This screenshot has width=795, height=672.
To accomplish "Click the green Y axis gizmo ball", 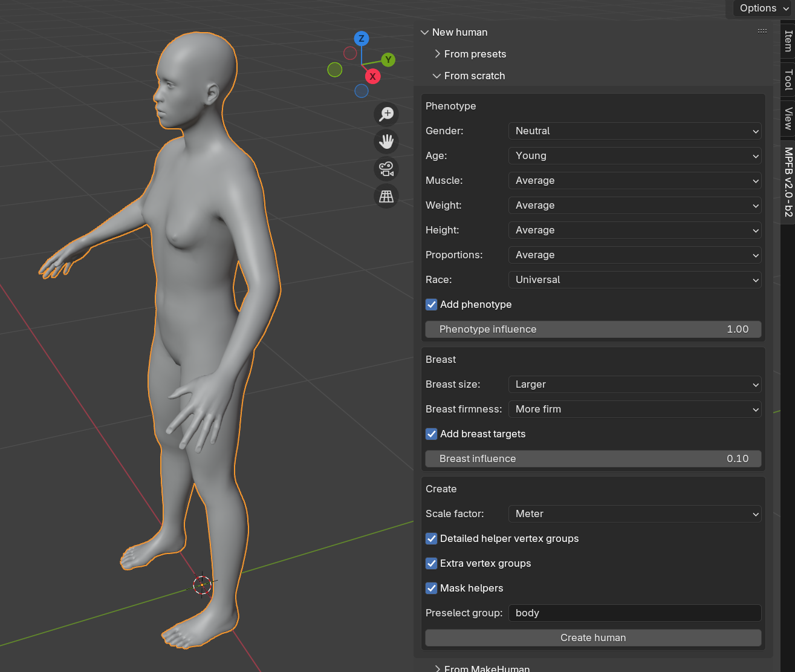I will tap(388, 60).
